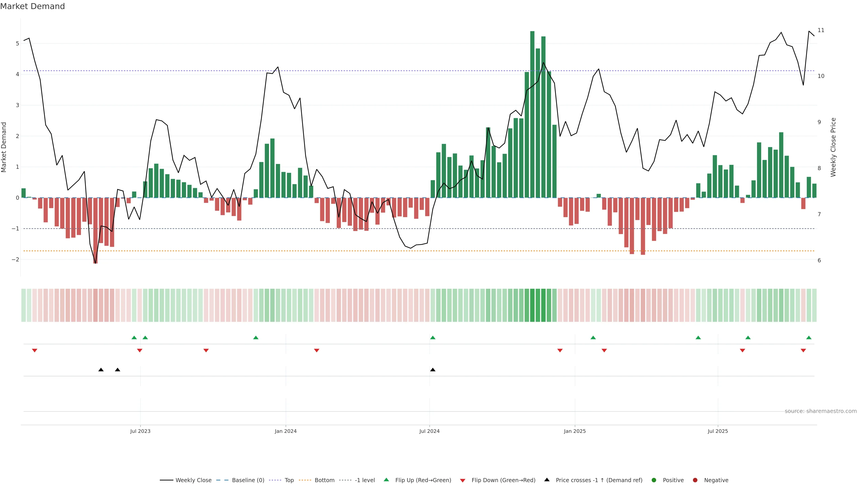
Task: Click the green Positive legend dot
Action: tap(654, 480)
